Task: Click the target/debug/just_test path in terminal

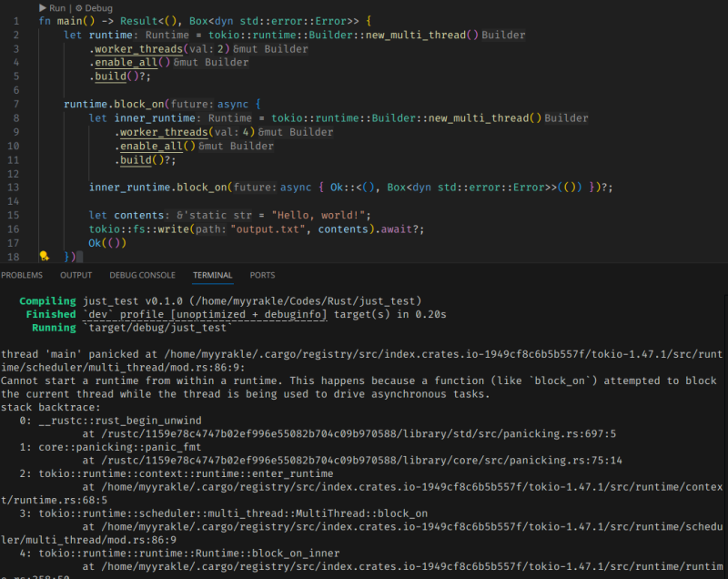Action: click(x=158, y=328)
